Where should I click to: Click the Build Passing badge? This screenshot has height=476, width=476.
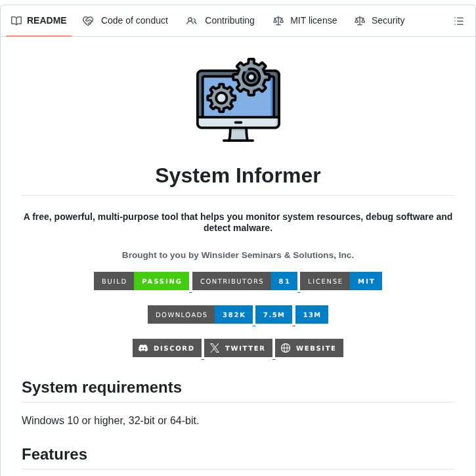coord(141,281)
